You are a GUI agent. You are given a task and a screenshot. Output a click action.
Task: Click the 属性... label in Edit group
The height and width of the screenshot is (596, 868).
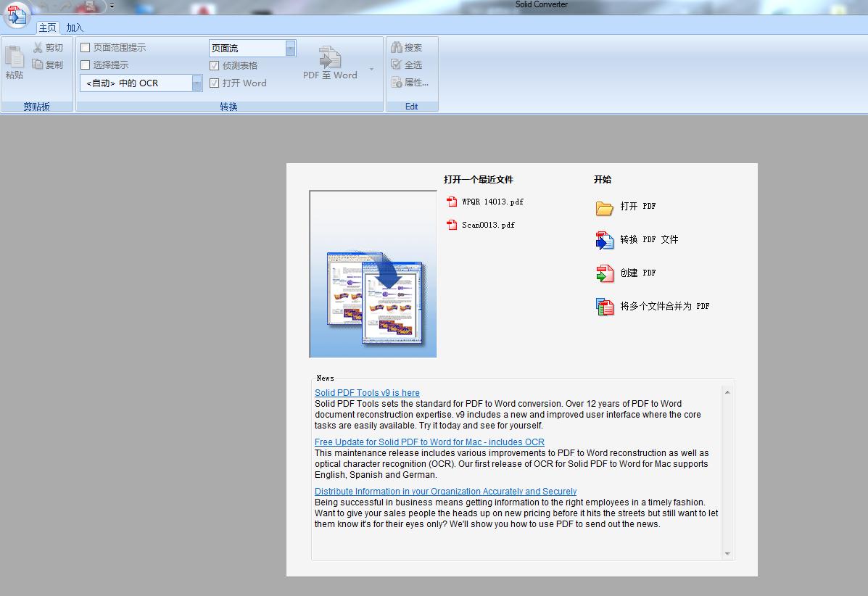(x=416, y=83)
